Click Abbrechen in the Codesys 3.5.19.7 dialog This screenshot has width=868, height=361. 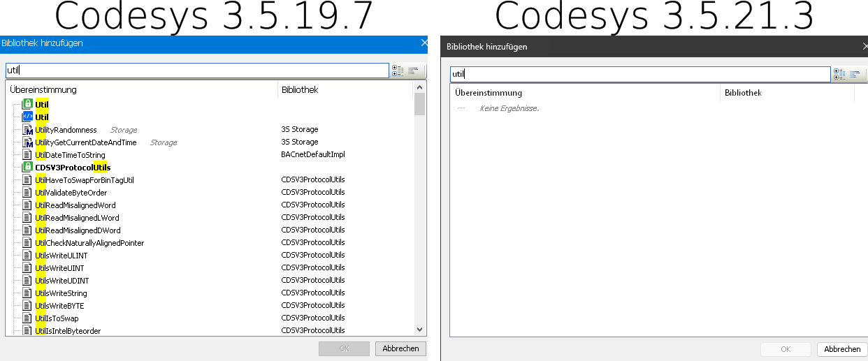(400, 348)
